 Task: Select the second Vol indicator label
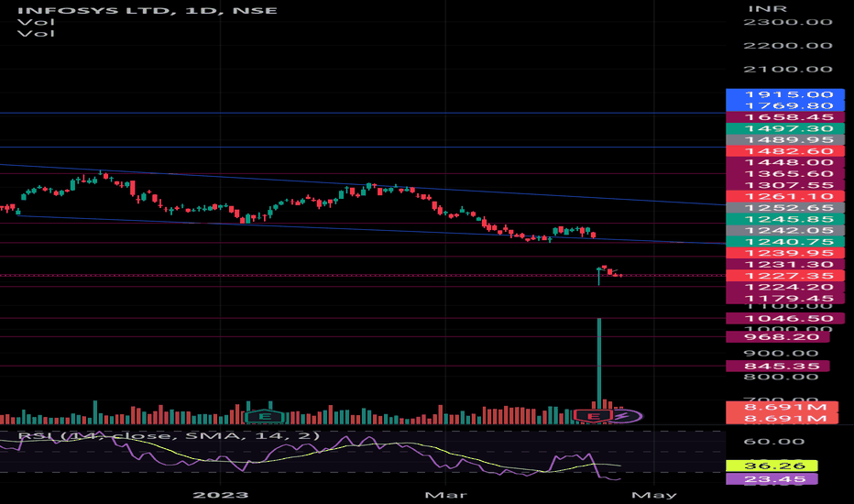tap(36, 34)
